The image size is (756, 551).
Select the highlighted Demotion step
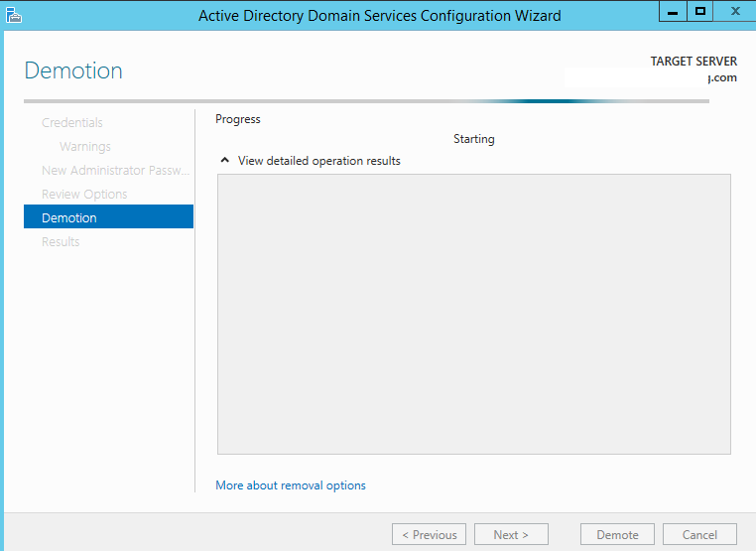pos(108,216)
